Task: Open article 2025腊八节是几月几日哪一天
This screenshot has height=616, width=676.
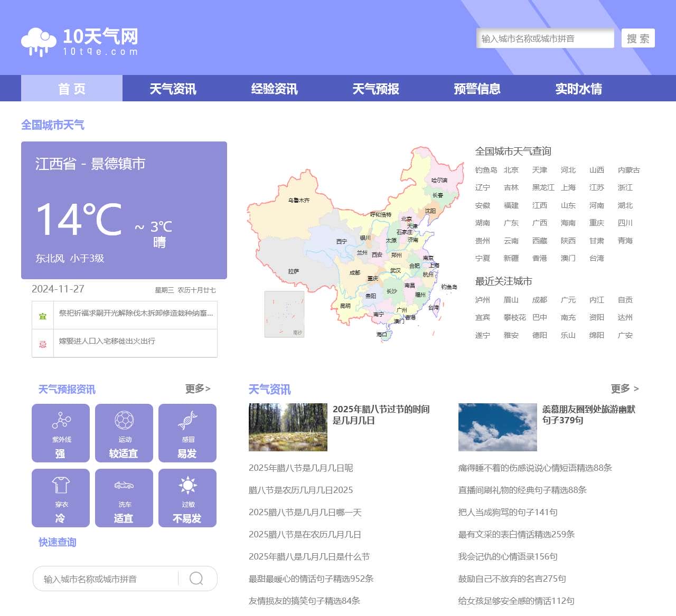Action: click(305, 512)
